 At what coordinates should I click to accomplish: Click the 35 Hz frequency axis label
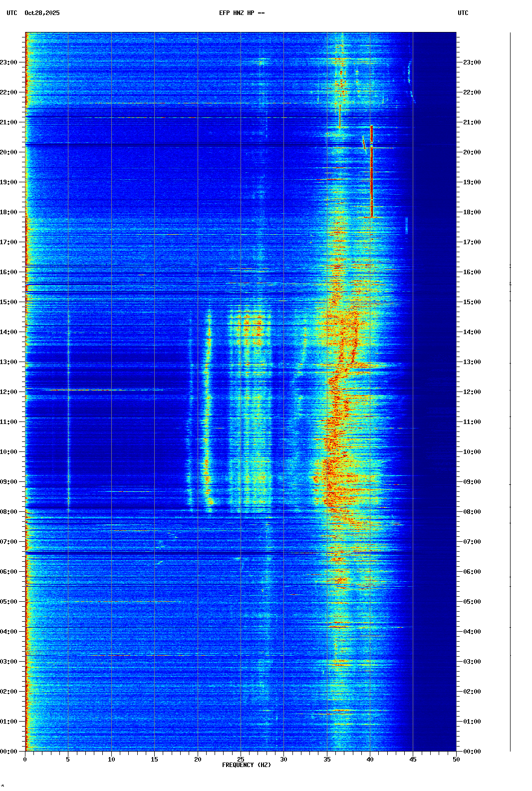pos(327,760)
